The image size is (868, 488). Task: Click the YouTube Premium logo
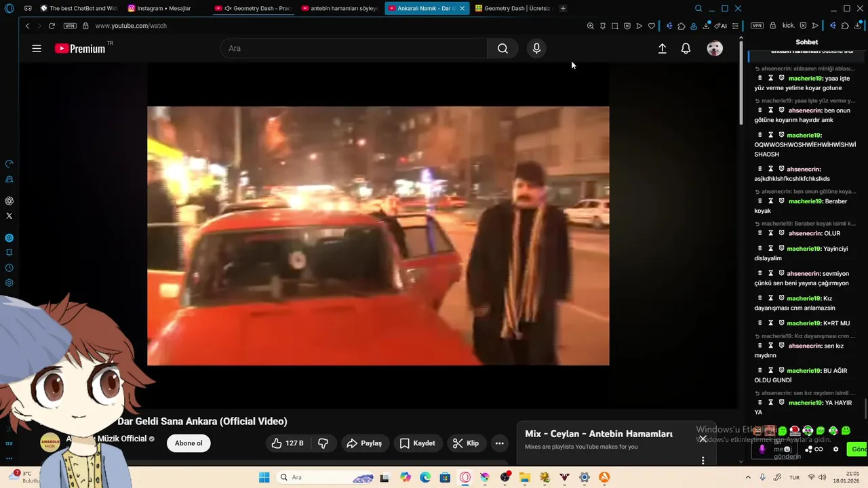point(80,48)
